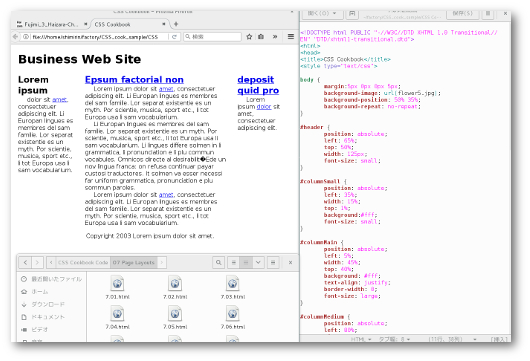
Task: Go back in the file manager
Action: (x=25, y=262)
